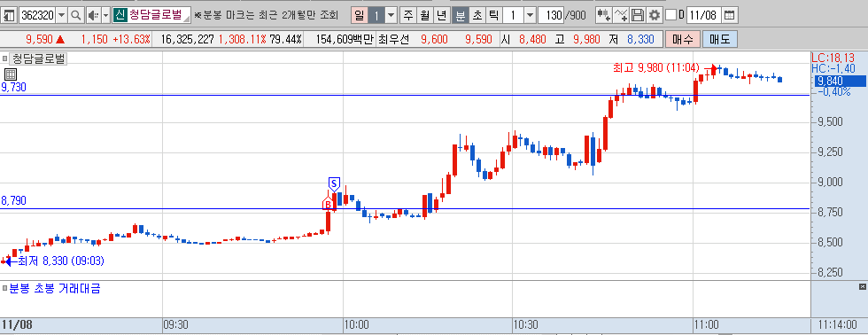
Task: Click the 매수 (buy) button
Action: (x=683, y=39)
